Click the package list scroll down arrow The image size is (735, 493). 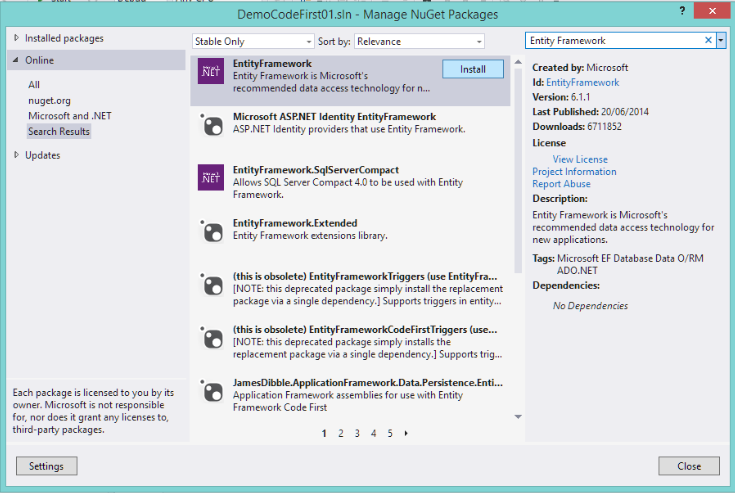click(x=518, y=417)
